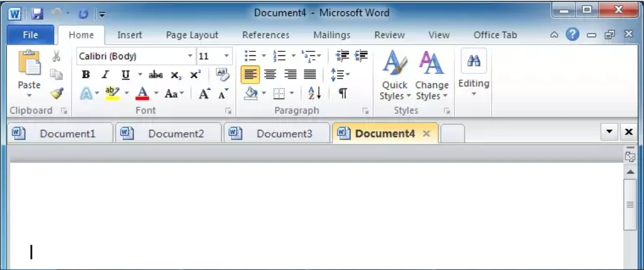Click the Save icon in quick access toolbar

(38, 14)
